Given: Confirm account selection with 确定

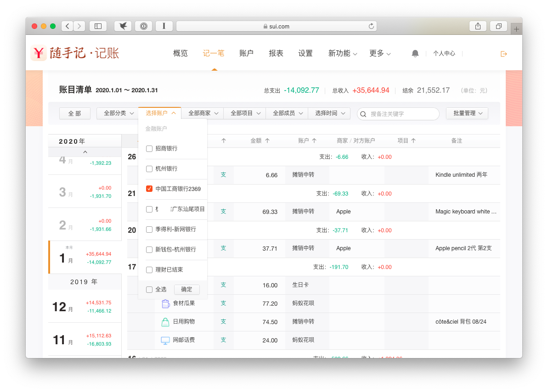Looking at the screenshot, I should (x=186, y=289).
